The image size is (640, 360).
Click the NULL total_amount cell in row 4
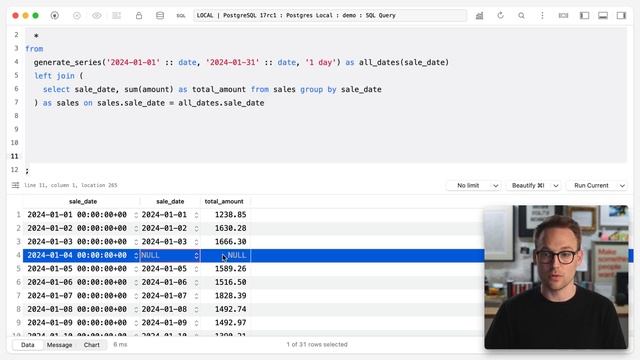225,255
